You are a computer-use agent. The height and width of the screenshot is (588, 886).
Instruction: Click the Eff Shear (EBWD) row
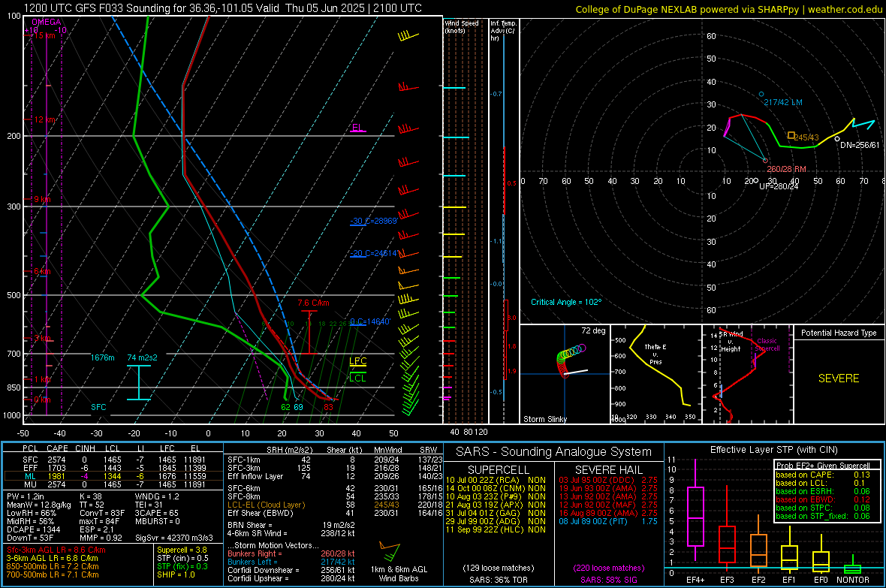335,513
